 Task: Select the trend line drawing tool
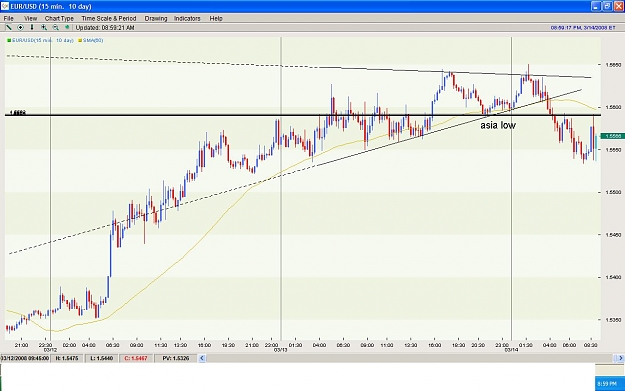[8, 28]
